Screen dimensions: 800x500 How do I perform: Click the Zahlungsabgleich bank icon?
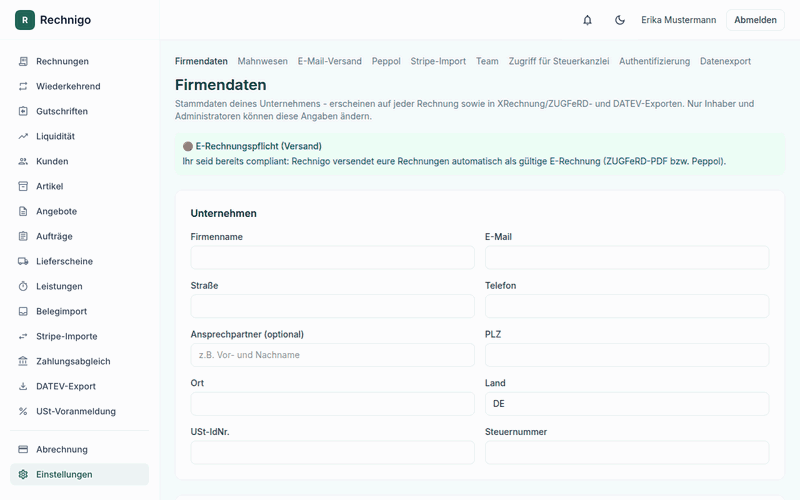click(23, 361)
